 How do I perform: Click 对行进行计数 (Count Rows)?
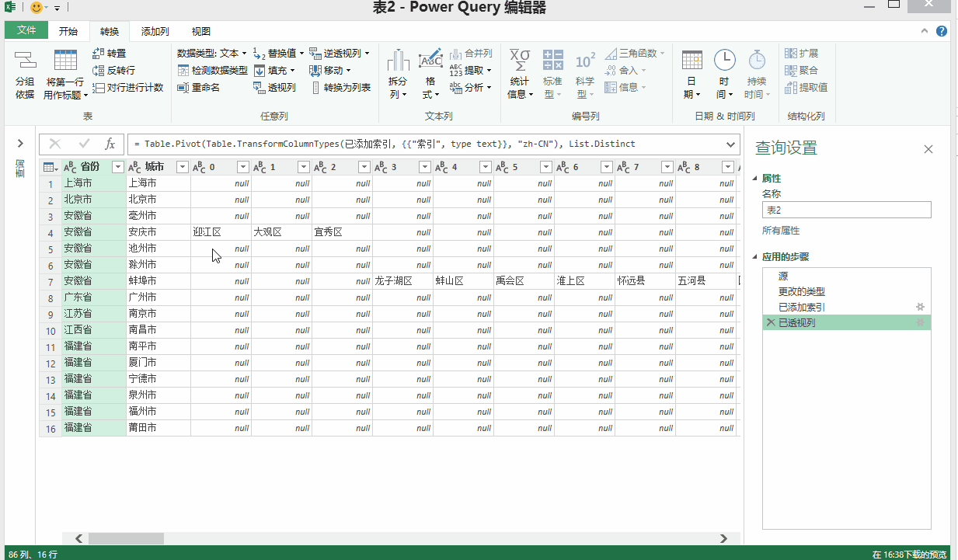127,88
